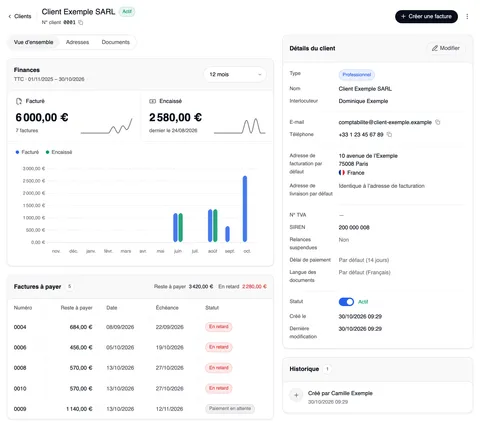The height and width of the screenshot is (426, 480).
Task: Click the Créer une facture button
Action: point(426,16)
